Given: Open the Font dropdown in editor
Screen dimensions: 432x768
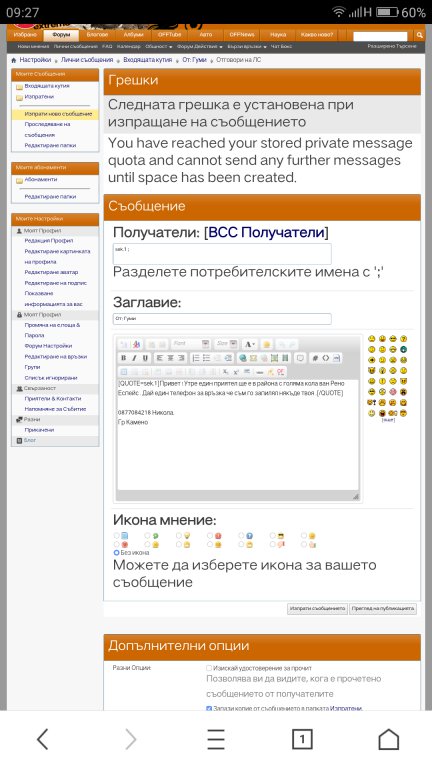Looking at the screenshot, I should pyautogui.click(x=191, y=344).
